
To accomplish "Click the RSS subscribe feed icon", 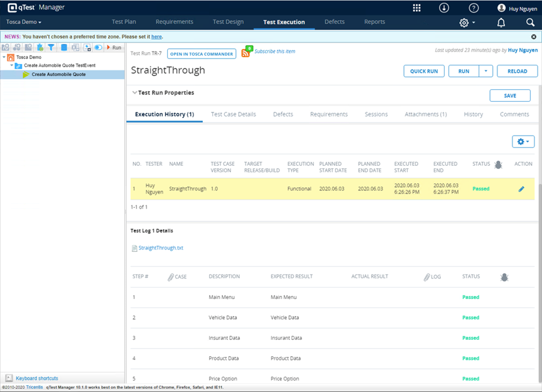I will click(x=247, y=52).
